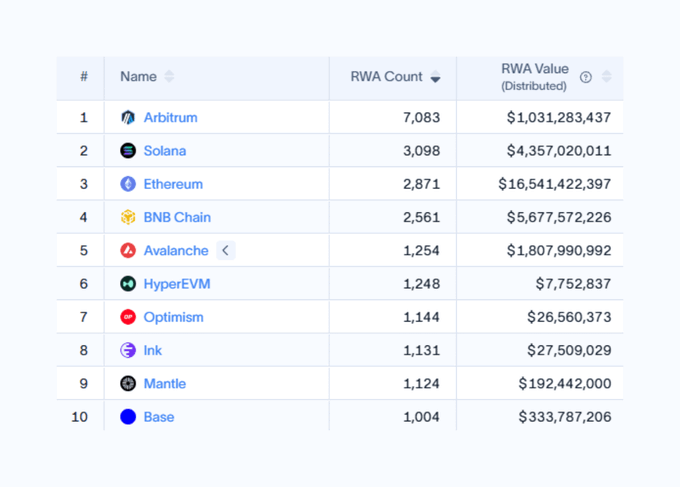
Task: Open the Optimism link
Action: [173, 317]
